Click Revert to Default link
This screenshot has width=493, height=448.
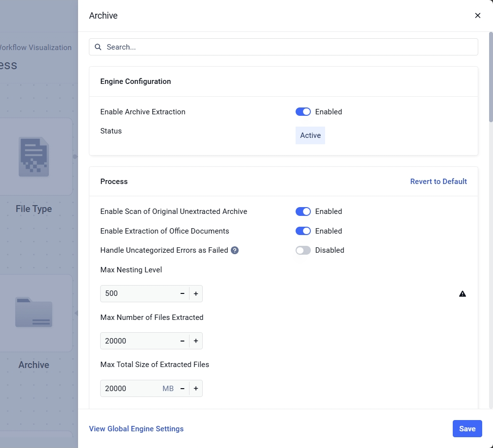[x=438, y=181]
